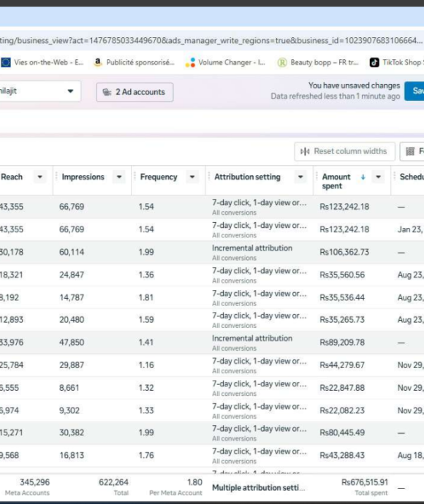
Task: Open the Volume Changer bookmark
Action: pyautogui.click(x=225, y=62)
